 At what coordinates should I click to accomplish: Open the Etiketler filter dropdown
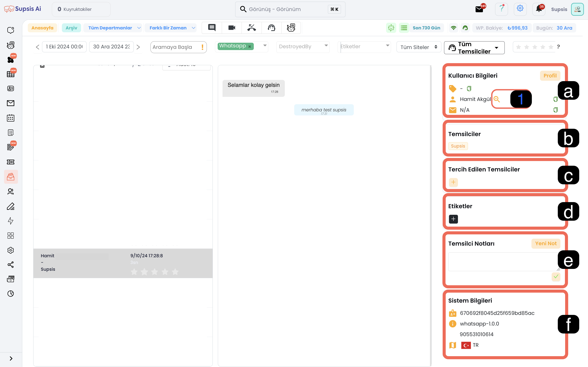(x=364, y=47)
